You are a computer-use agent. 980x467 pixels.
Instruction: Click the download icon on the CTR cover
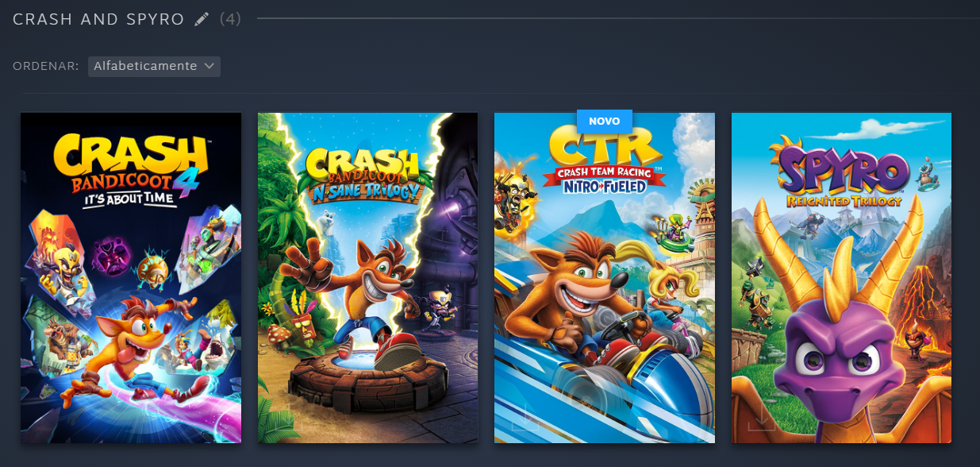(x=525, y=416)
